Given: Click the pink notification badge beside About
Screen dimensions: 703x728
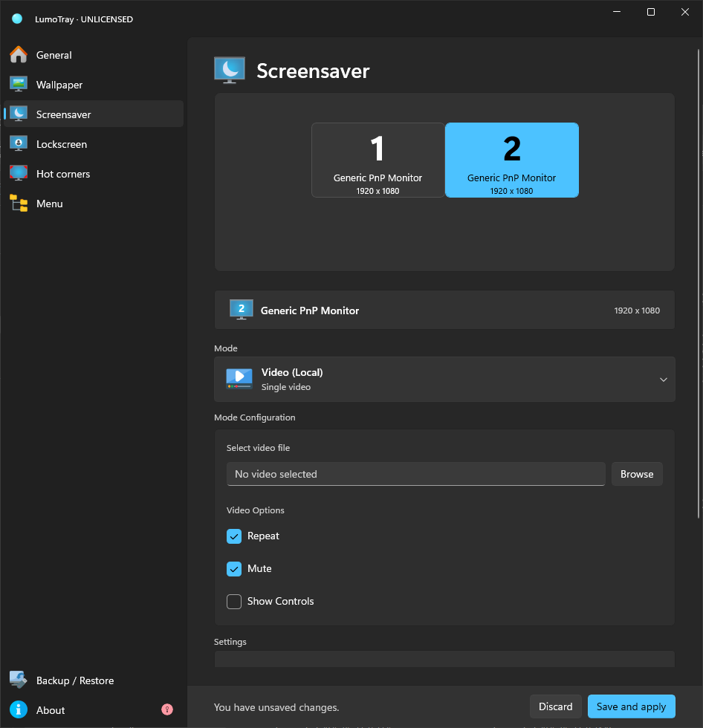Looking at the screenshot, I should 167,709.
